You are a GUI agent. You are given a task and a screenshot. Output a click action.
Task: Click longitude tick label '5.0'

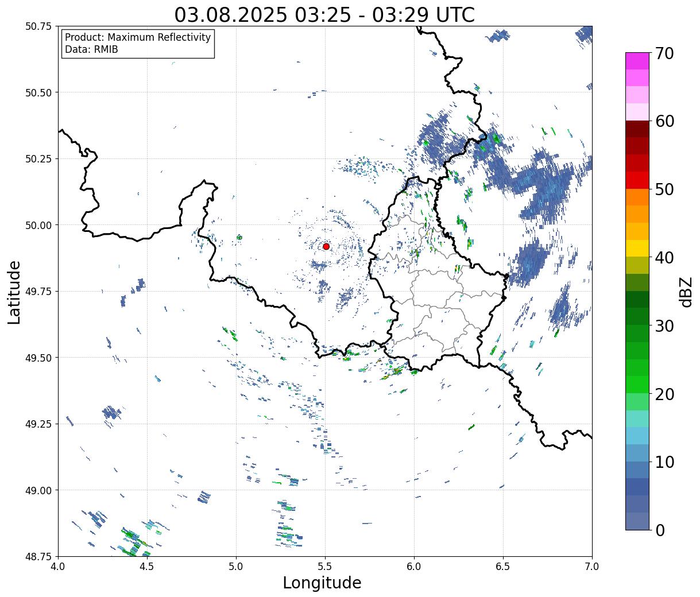coord(236,567)
